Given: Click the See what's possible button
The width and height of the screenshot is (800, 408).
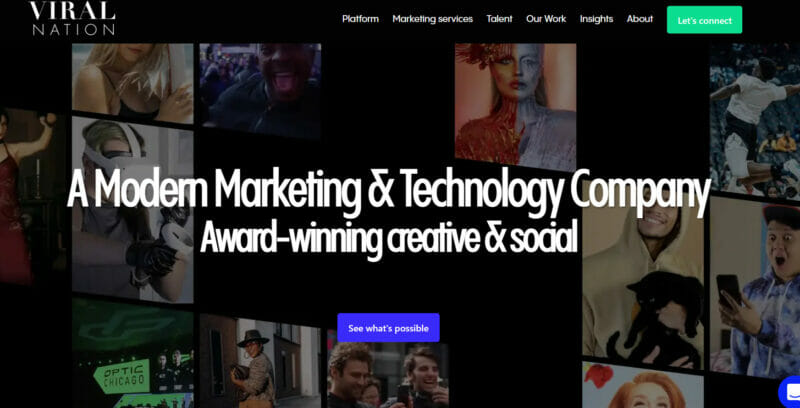Looking at the screenshot, I should 388,328.
